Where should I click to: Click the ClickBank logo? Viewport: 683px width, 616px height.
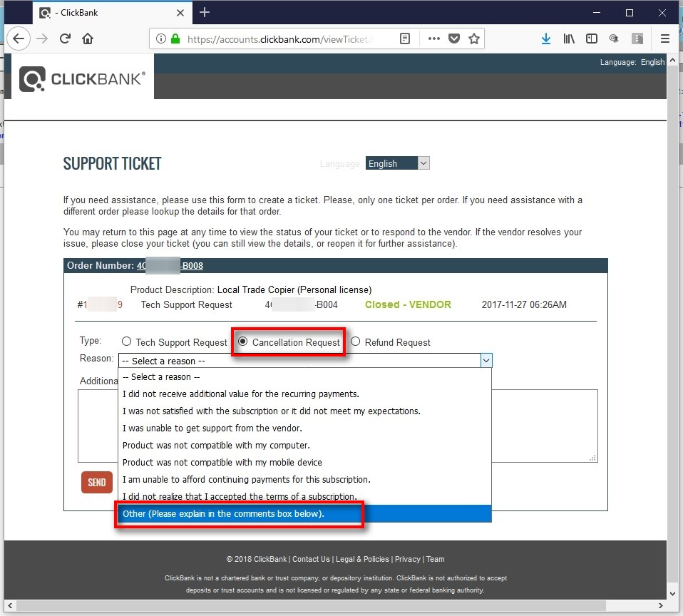pos(82,79)
